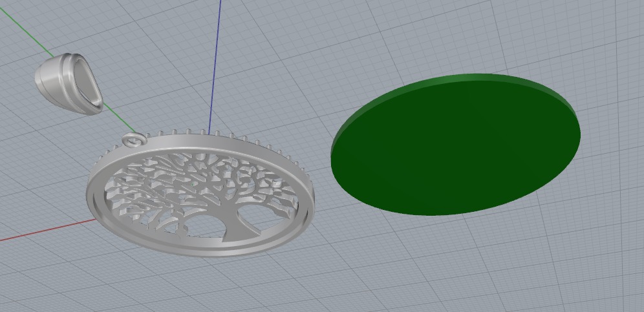Screen dimensions: 644x312
Task: Click the small jump ring on pendant
Action: 134,140
